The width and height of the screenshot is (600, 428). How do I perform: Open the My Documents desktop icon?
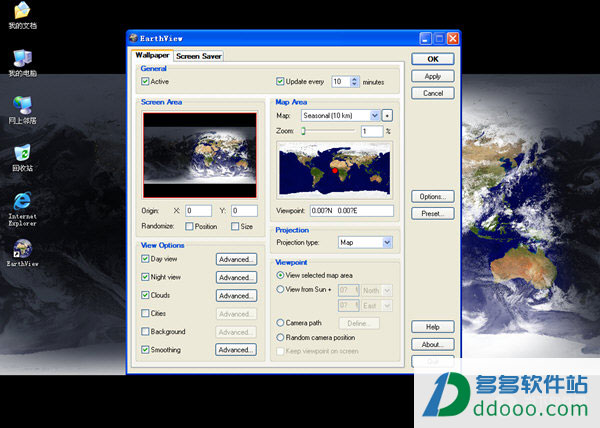point(22,15)
